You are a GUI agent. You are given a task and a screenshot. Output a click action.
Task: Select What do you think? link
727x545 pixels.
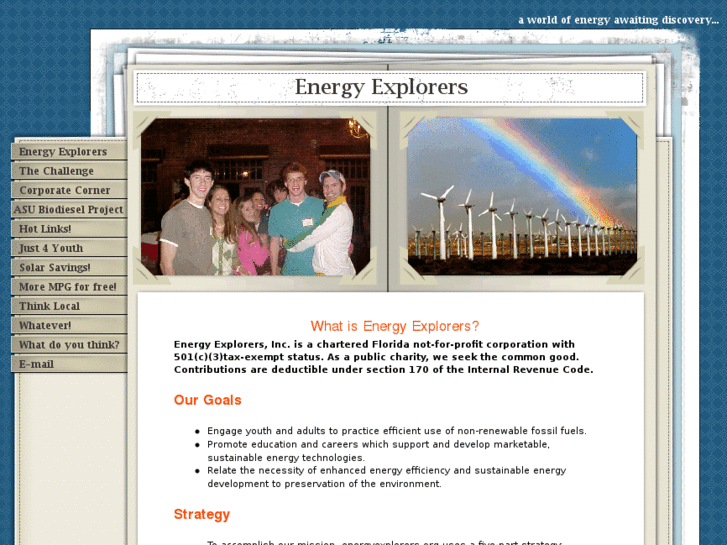[x=69, y=345]
